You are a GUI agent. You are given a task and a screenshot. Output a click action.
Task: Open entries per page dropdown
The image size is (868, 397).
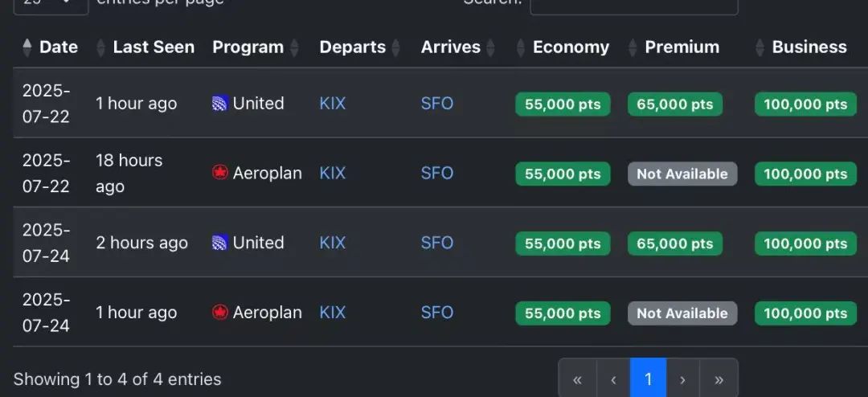pos(51,4)
